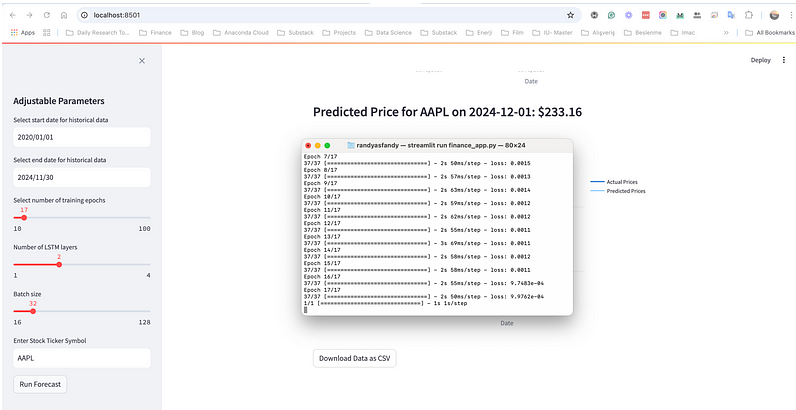Click the terminal title streamlit run finance_app.py
796x410 pixels.
click(441, 145)
